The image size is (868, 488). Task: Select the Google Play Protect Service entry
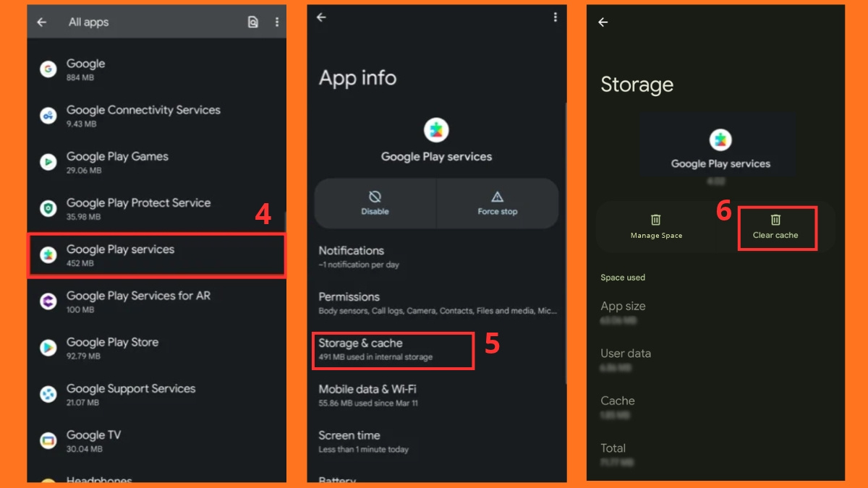click(x=138, y=209)
